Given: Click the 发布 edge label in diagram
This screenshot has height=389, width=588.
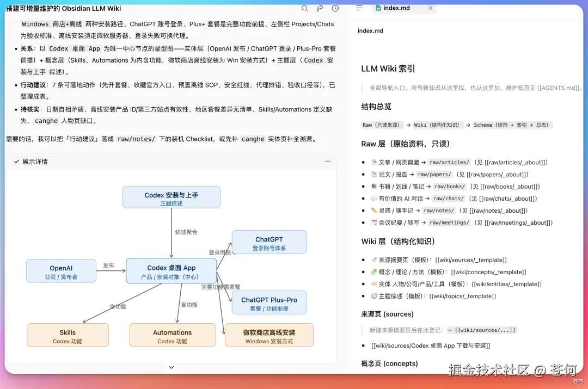Looking at the screenshot, I should [x=108, y=265].
